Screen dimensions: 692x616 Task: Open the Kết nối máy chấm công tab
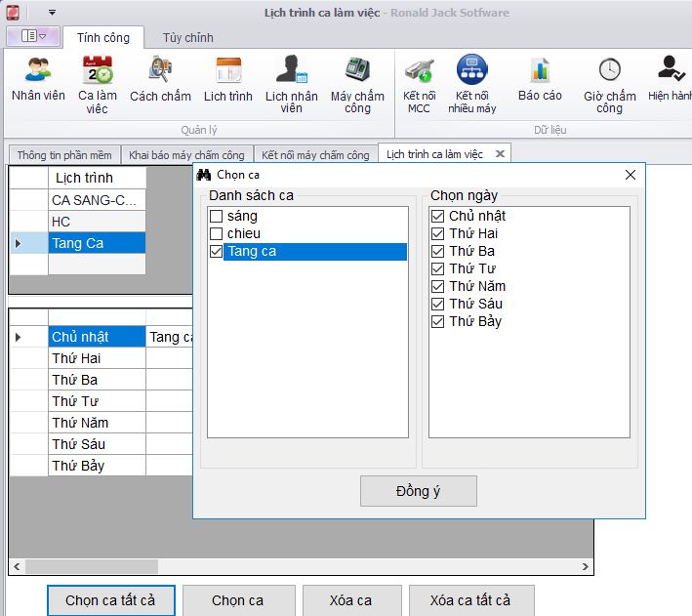[x=315, y=154]
